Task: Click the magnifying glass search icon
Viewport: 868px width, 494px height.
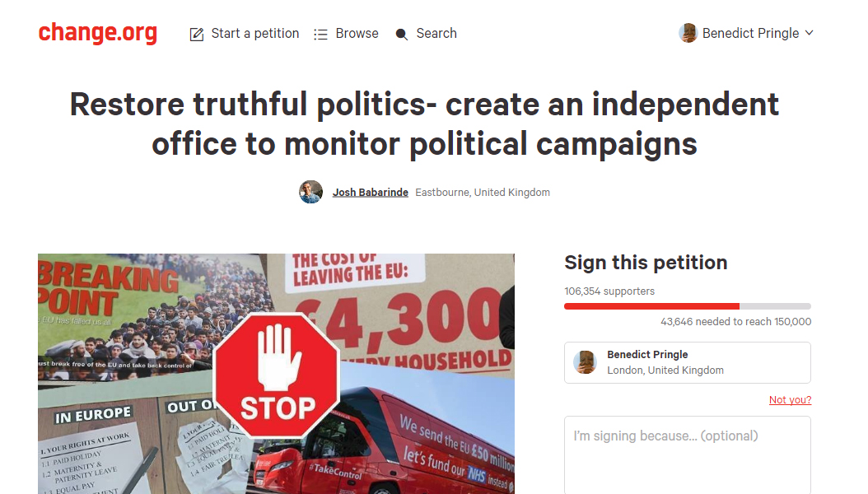Action: [402, 34]
